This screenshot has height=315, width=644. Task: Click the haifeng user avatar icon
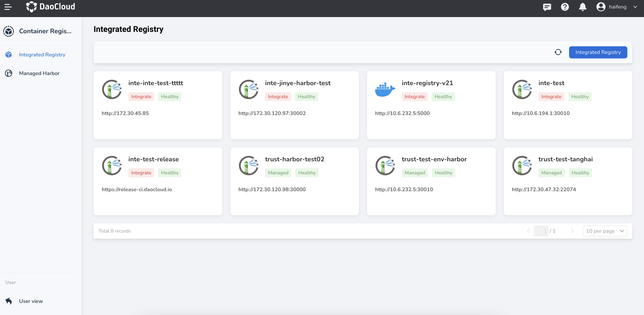pyautogui.click(x=601, y=7)
